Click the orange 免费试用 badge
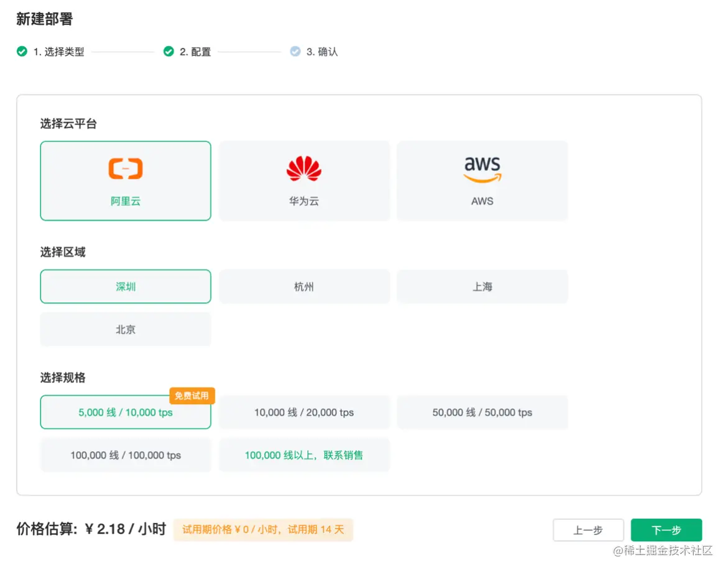Viewport: 728px width, 572px height. tap(192, 396)
